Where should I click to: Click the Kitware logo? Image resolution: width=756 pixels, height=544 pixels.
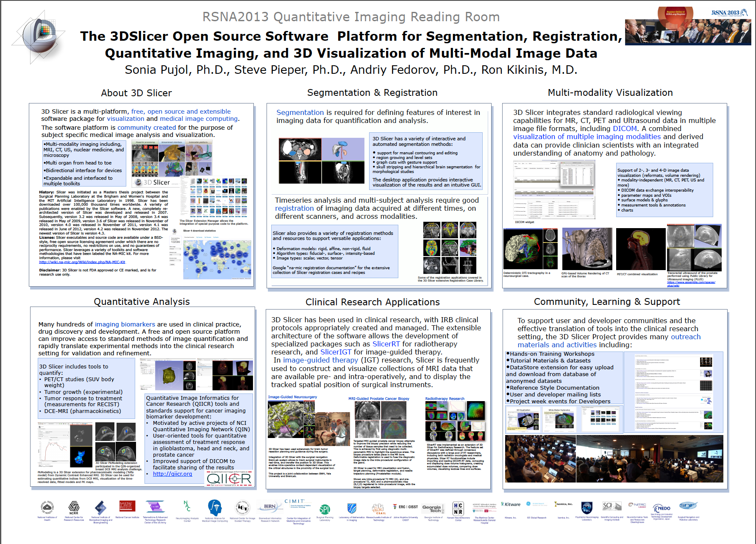pos(511,505)
